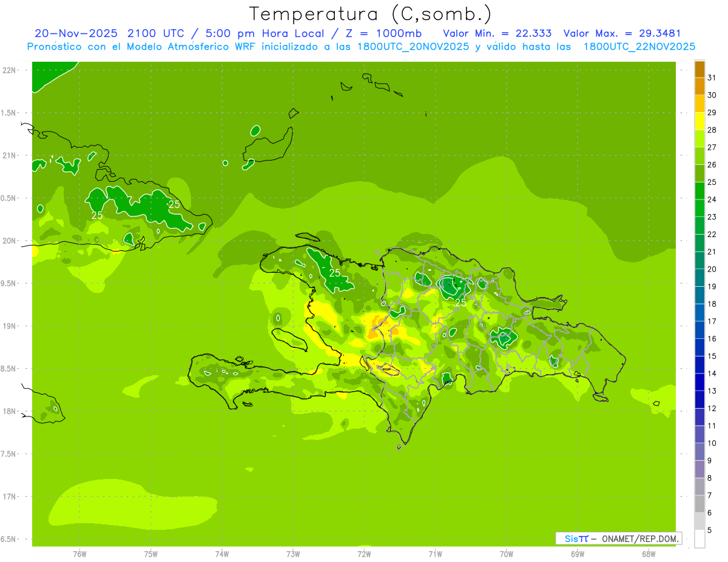Click the "17N" latitude label

(x=10, y=497)
